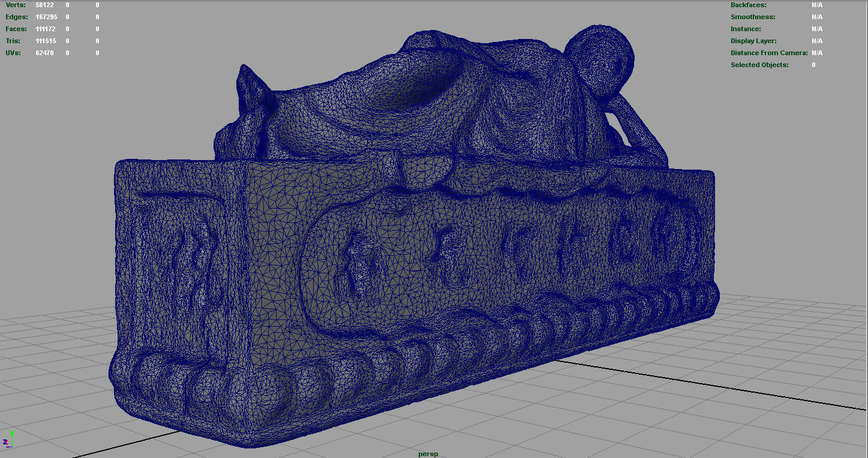Click the vertex count 56122
The width and height of the screenshot is (868, 458).
pos(45,5)
